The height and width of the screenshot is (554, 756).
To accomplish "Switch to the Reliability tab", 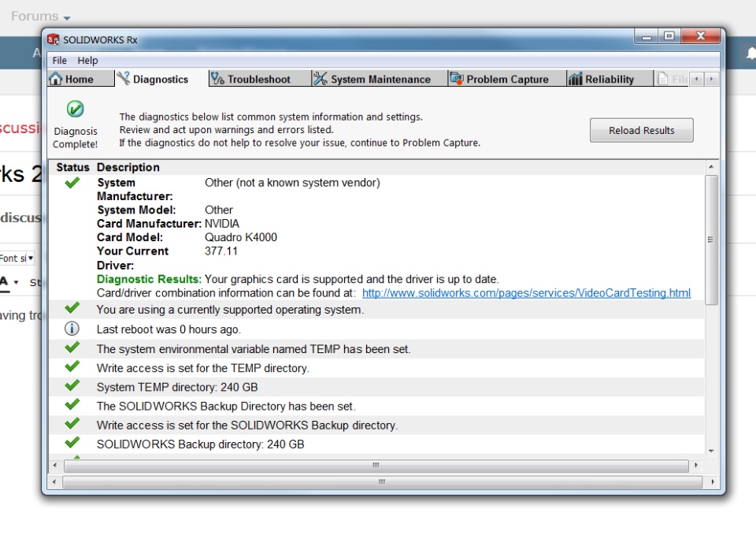I will [x=610, y=79].
